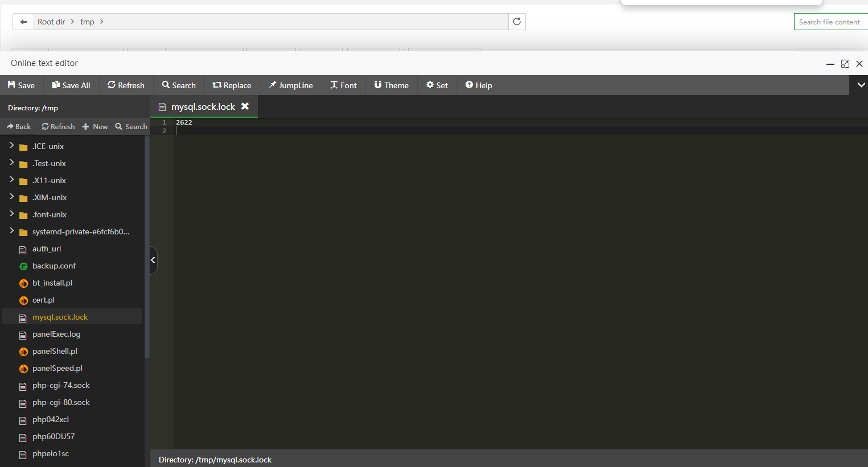Expand the .X11-unix folder
868x467 pixels.
[x=11, y=180]
